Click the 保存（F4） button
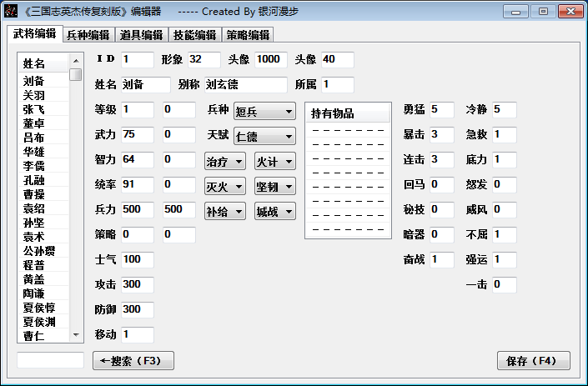This screenshot has height=386, width=588. pos(533,361)
